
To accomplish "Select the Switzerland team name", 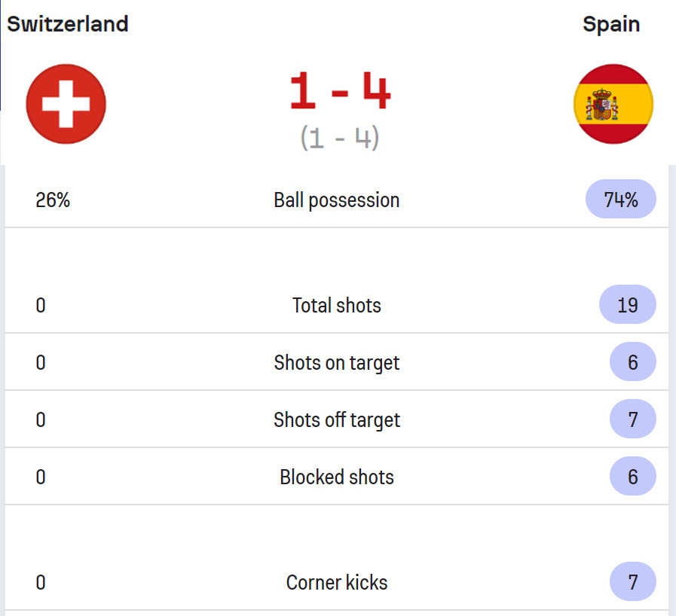I will click(68, 24).
